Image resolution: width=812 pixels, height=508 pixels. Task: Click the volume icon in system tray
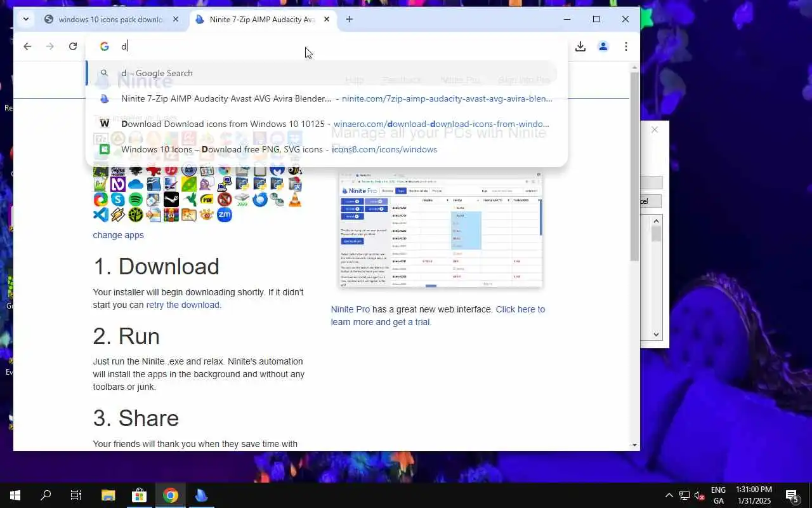(x=700, y=495)
